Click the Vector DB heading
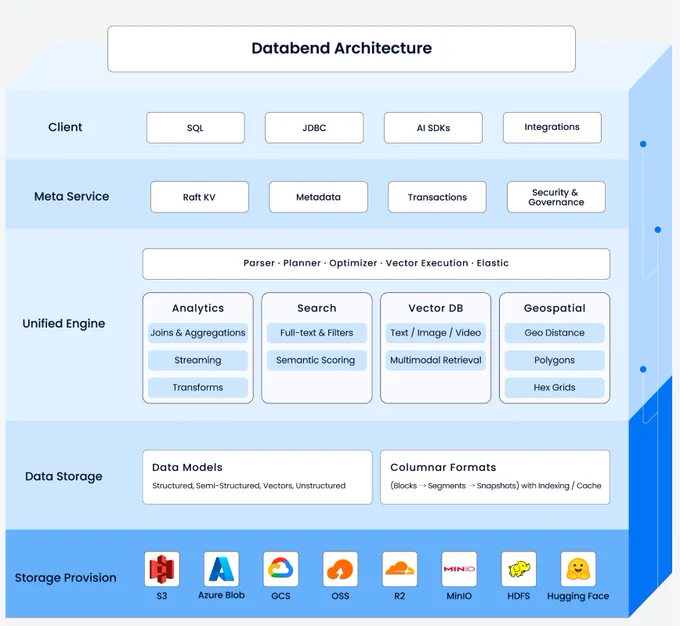680x626 pixels. (x=435, y=308)
